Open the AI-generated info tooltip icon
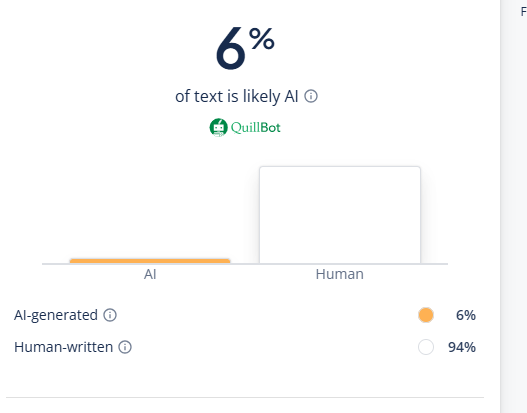 pyautogui.click(x=110, y=315)
